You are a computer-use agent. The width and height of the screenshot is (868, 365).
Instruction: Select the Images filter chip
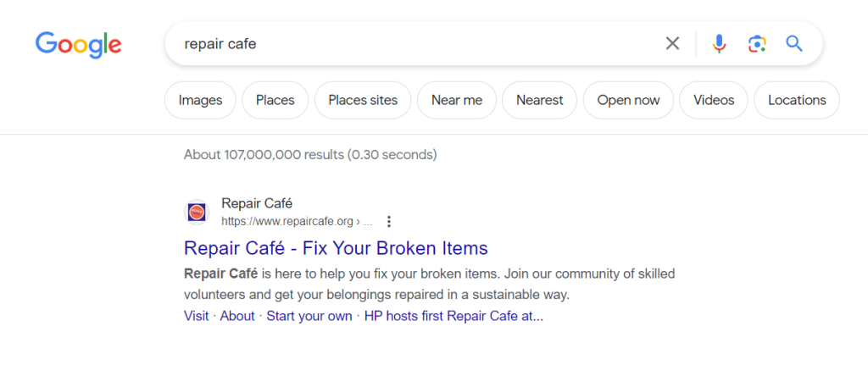[x=200, y=100]
